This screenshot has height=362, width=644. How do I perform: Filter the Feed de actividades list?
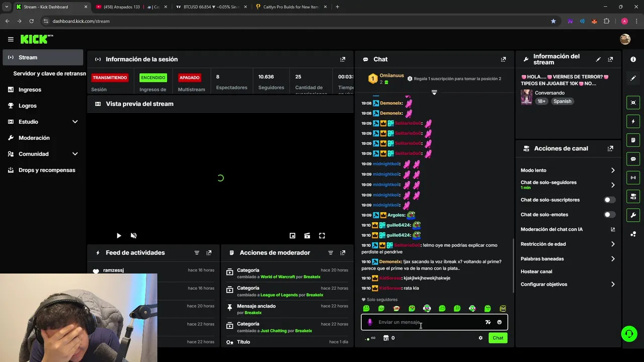(x=197, y=253)
